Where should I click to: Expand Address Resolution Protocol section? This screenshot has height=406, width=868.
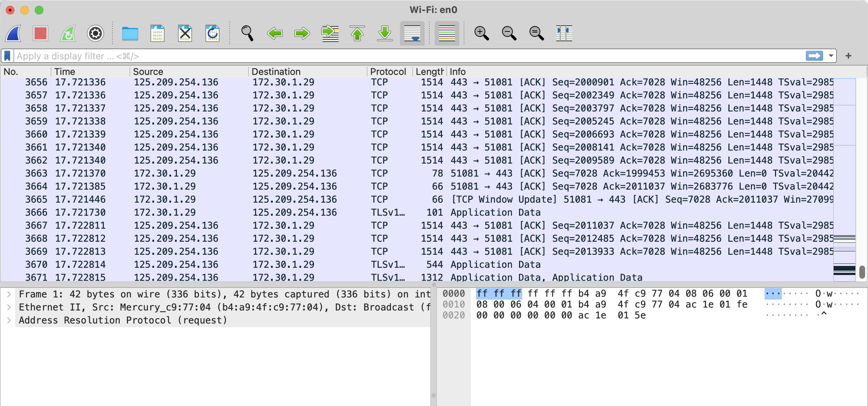point(9,320)
